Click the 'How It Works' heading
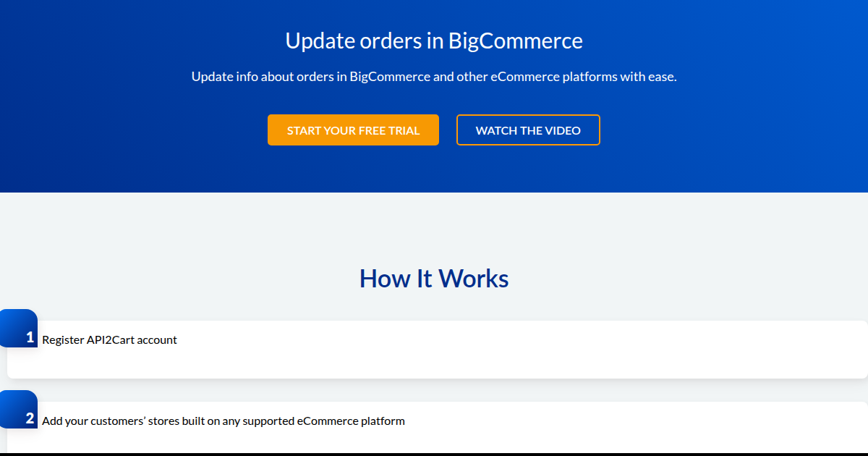 tap(434, 279)
